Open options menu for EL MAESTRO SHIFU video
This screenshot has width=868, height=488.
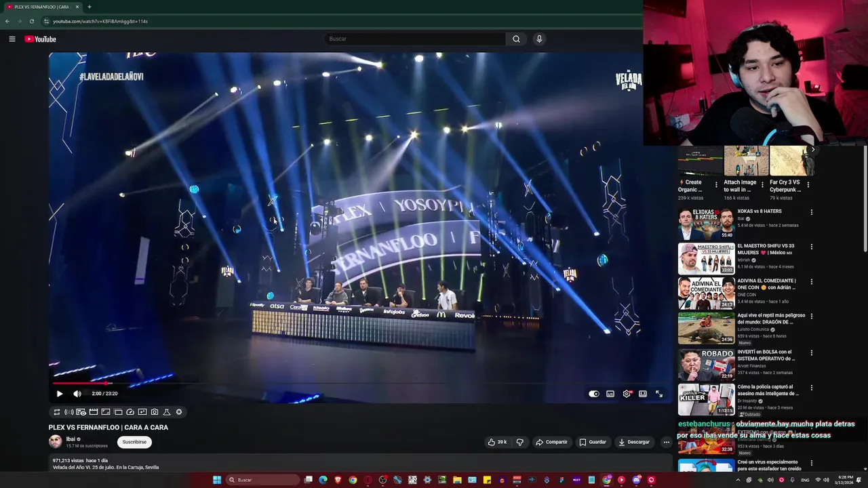(811, 247)
